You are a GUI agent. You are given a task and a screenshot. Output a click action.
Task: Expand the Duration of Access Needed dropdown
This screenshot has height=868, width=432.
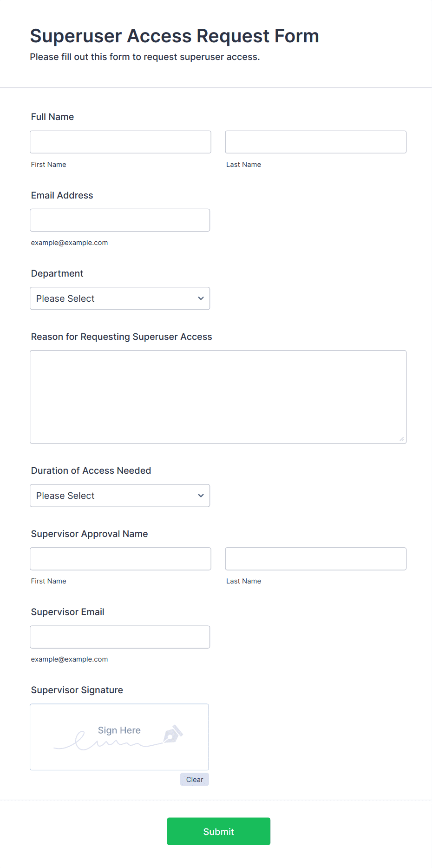pos(120,496)
